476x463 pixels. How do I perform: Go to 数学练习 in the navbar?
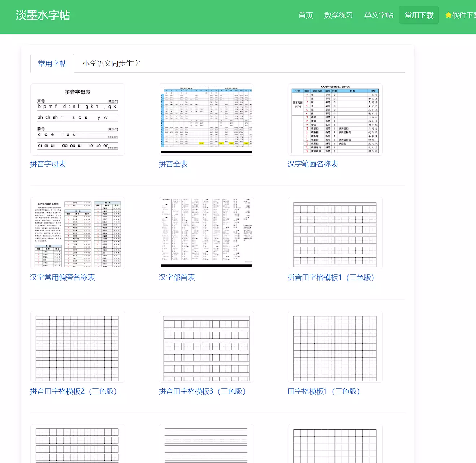(338, 15)
